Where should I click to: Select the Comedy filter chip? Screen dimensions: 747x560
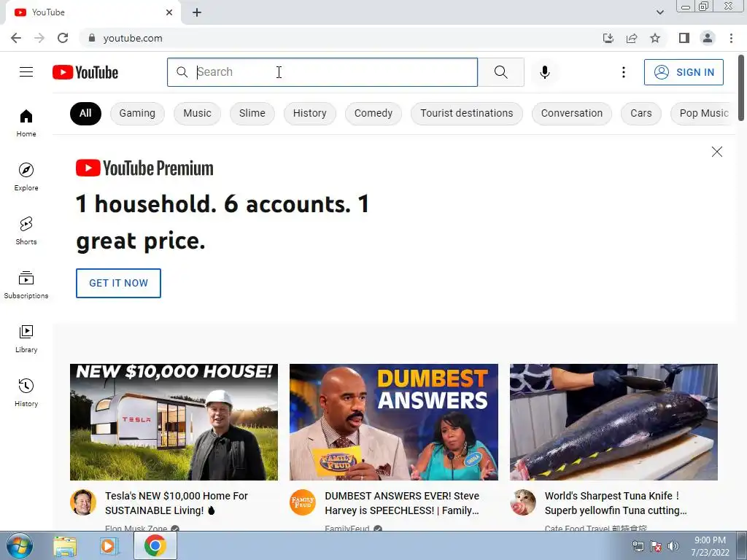pos(373,113)
